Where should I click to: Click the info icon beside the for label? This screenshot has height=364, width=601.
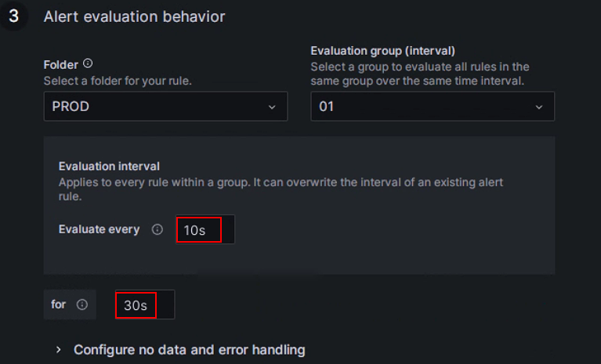pos(82,305)
